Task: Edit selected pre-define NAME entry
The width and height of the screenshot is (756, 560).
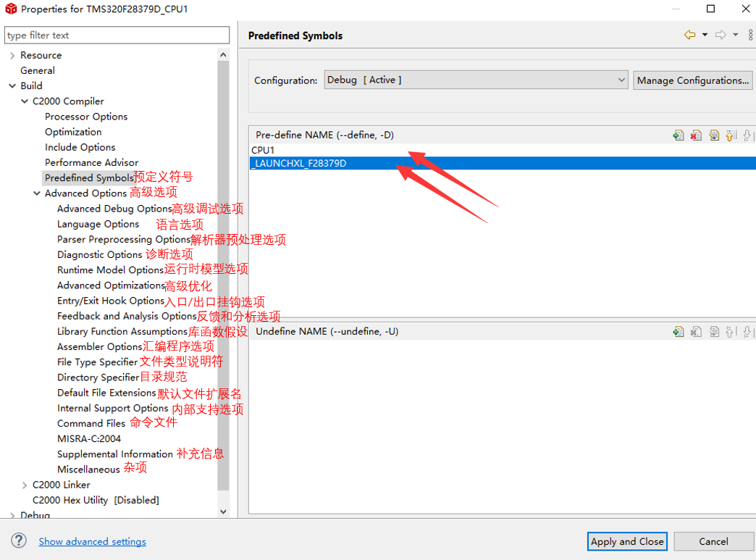Action: pyautogui.click(x=713, y=135)
